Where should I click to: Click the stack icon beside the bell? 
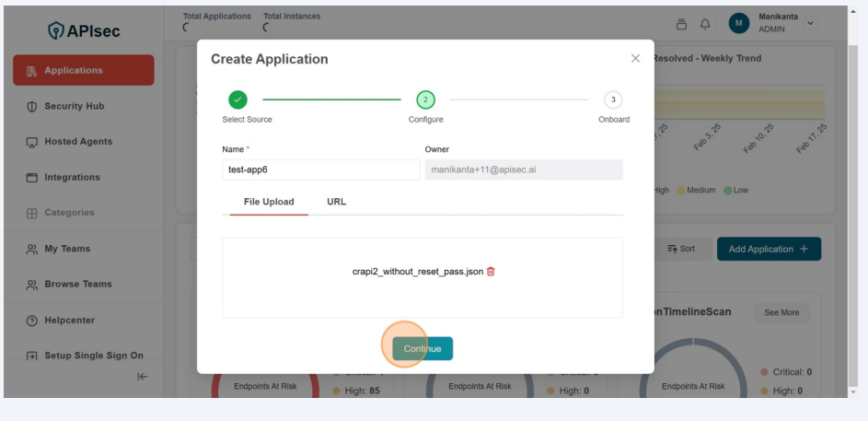click(x=682, y=24)
